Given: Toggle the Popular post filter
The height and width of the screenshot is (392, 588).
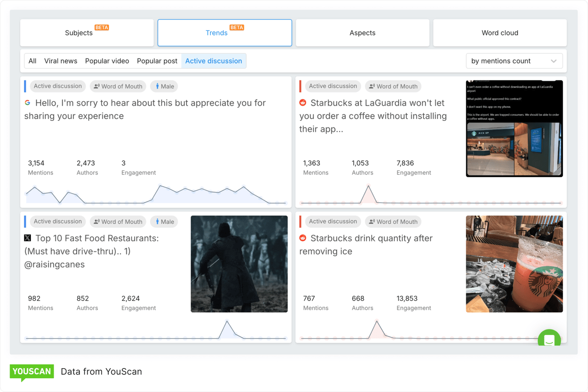Looking at the screenshot, I should click(157, 61).
